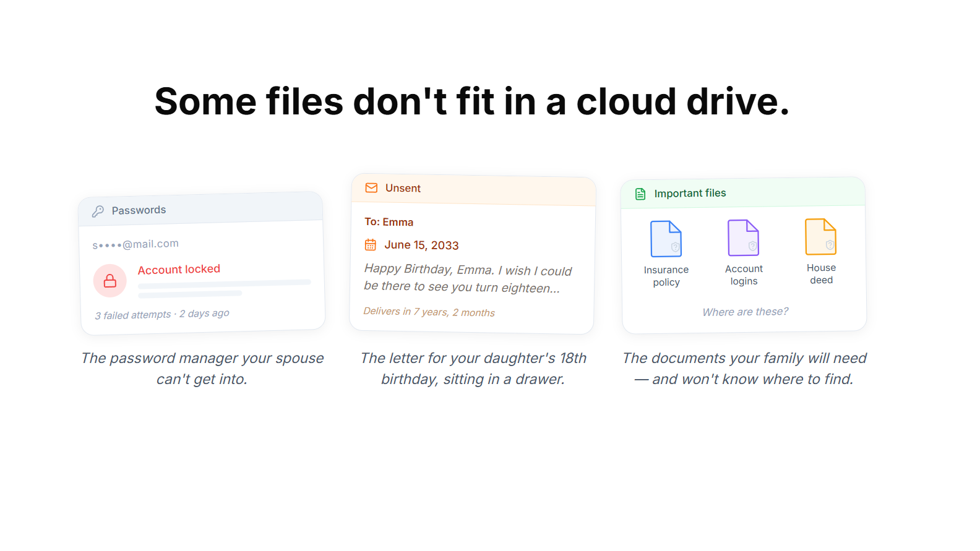Click the gray placeholder bar under Account locked

[224, 284]
